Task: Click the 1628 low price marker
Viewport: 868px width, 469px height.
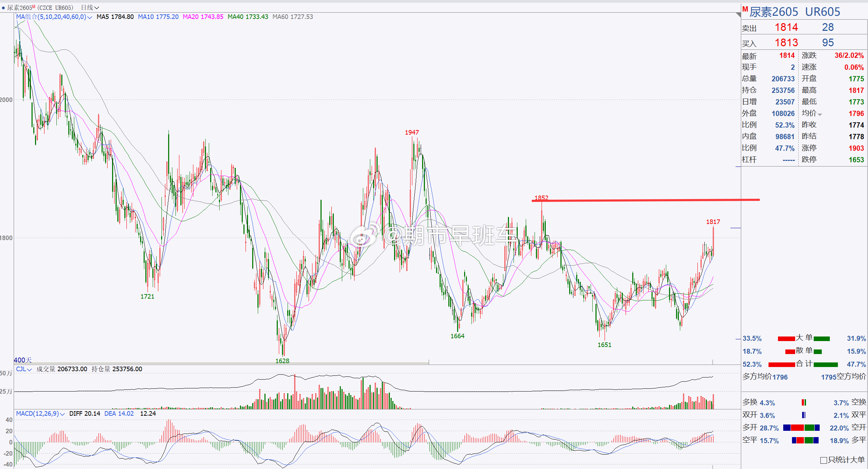Action: click(282, 361)
